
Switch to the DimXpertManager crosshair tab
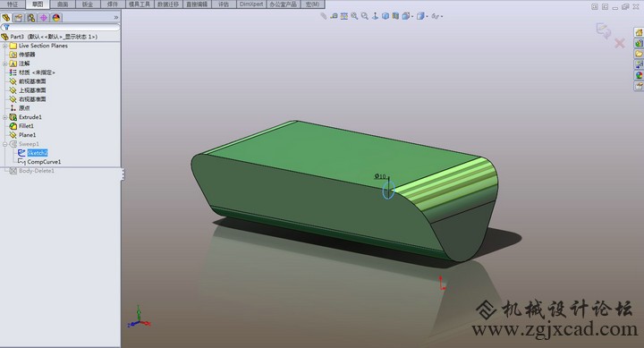tap(44, 18)
